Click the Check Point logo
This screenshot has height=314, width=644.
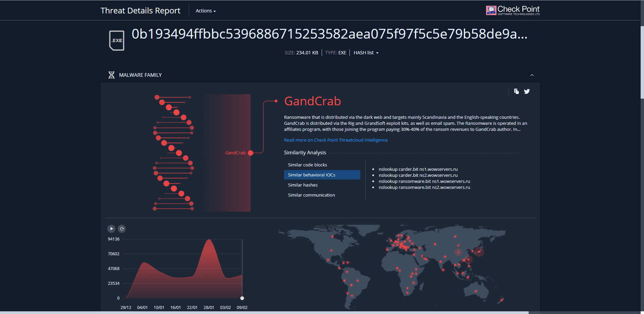(x=513, y=10)
